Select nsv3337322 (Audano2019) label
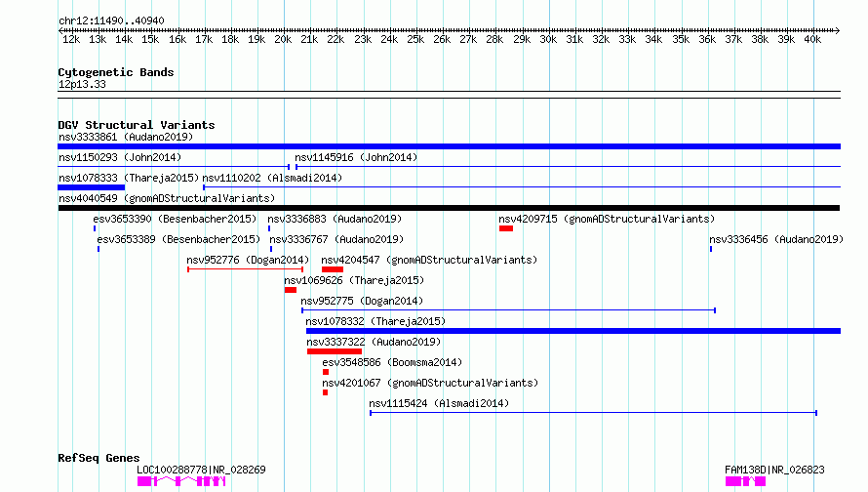 coord(374,342)
